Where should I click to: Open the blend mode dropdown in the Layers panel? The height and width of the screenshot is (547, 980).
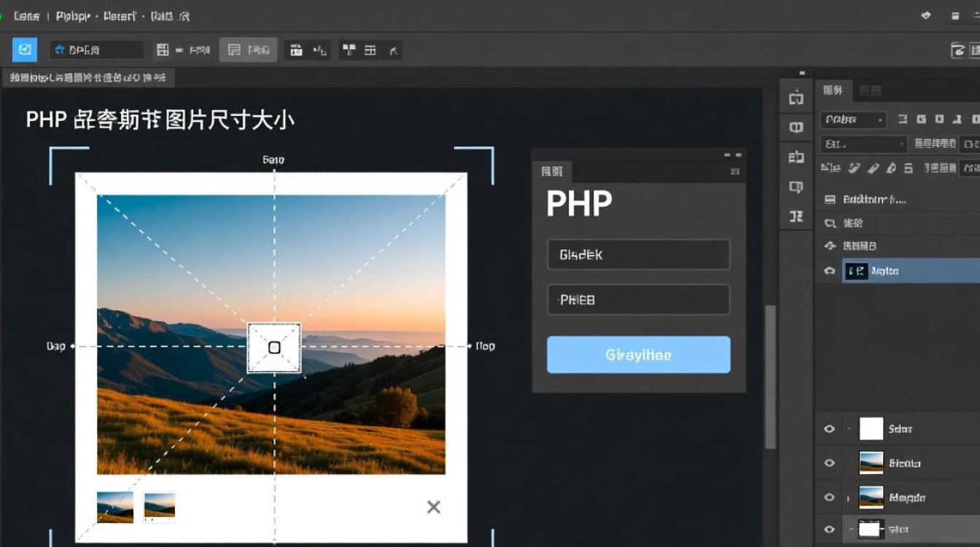point(853,119)
